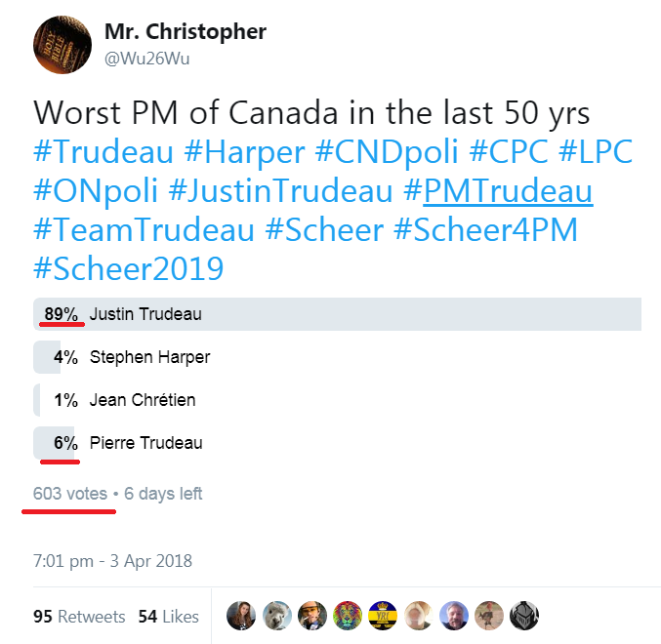The height and width of the screenshot is (644, 661).
Task: Select the Stephen Harper poll option
Action: 149,357
